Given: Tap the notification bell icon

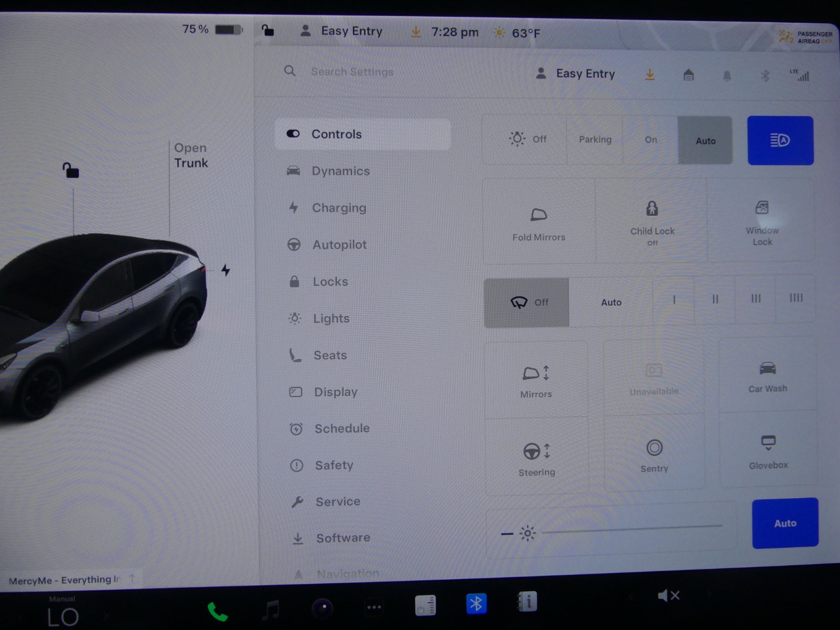Looking at the screenshot, I should 727,76.
